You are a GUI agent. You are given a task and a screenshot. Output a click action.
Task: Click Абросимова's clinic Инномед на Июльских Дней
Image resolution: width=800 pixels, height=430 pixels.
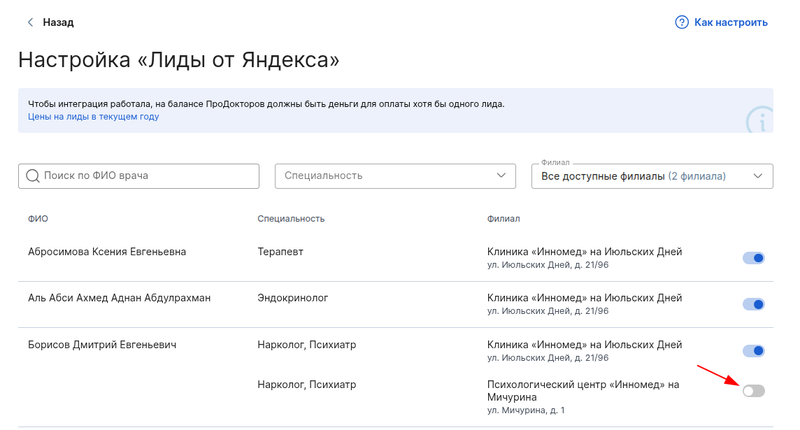[584, 251]
